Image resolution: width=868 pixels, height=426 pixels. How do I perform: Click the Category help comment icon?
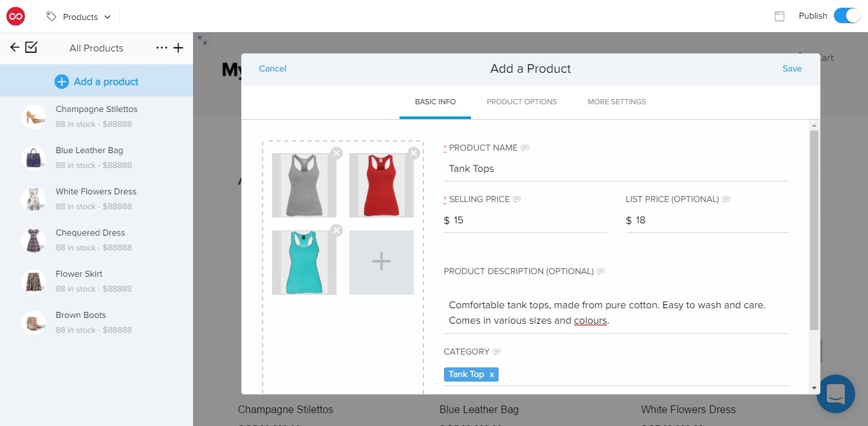pyautogui.click(x=497, y=352)
